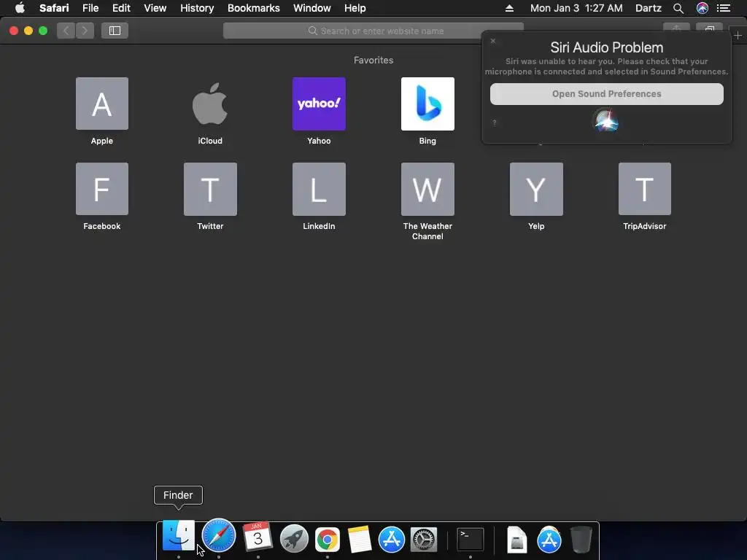Open the Bookmarks menu
Screen dimensions: 747x560
253,8
